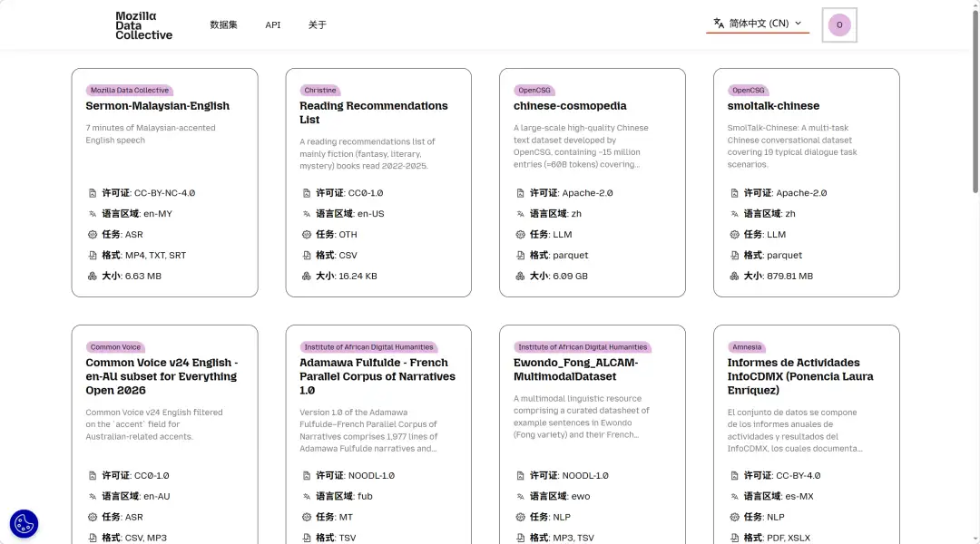Screen dimensions: 980x544
Task: Click the Common Voice organization tag
Action: tap(115, 347)
